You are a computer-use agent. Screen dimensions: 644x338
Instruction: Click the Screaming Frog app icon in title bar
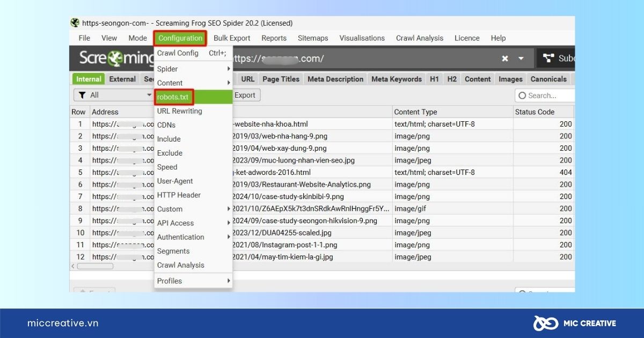click(x=75, y=23)
